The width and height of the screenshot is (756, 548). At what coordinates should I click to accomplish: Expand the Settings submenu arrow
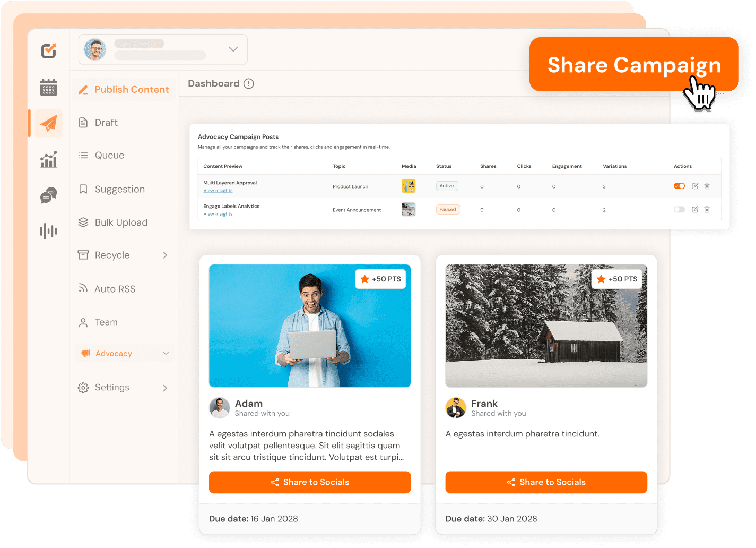point(165,388)
